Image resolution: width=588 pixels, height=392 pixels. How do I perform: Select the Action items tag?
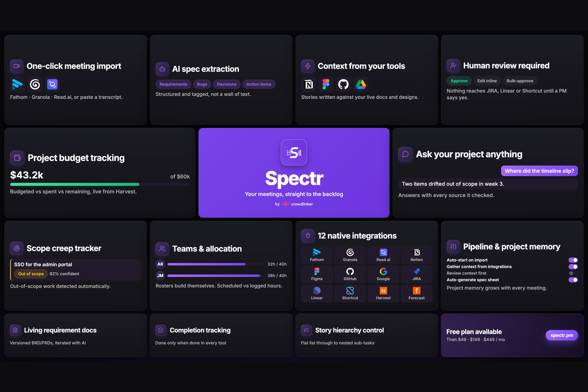click(258, 84)
